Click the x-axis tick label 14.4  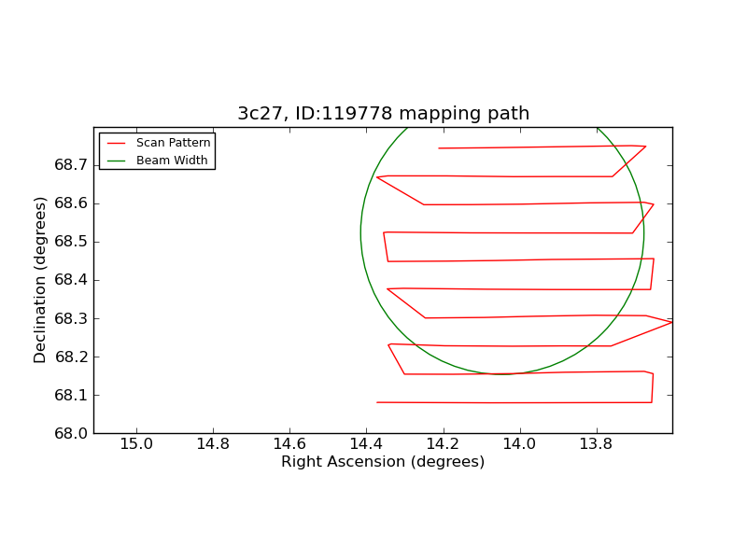tap(366, 444)
